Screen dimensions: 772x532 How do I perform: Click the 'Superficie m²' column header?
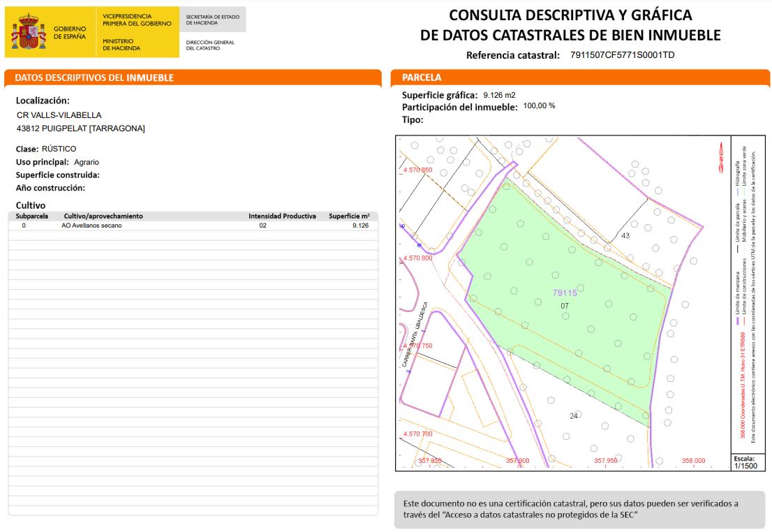click(x=349, y=216)
